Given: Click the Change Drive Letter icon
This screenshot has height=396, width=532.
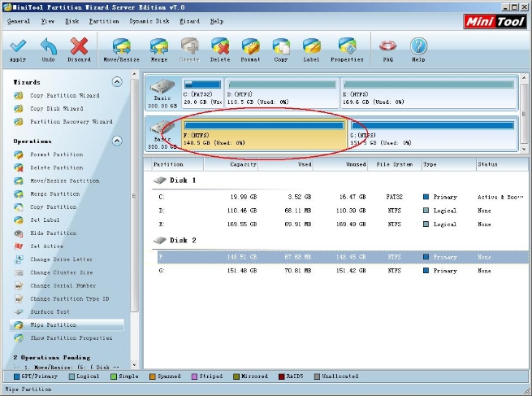Looking at the screenshot, I should (19, 259).
